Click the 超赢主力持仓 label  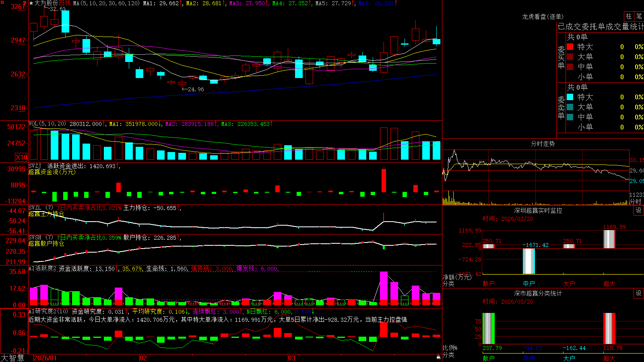(46, 214)
